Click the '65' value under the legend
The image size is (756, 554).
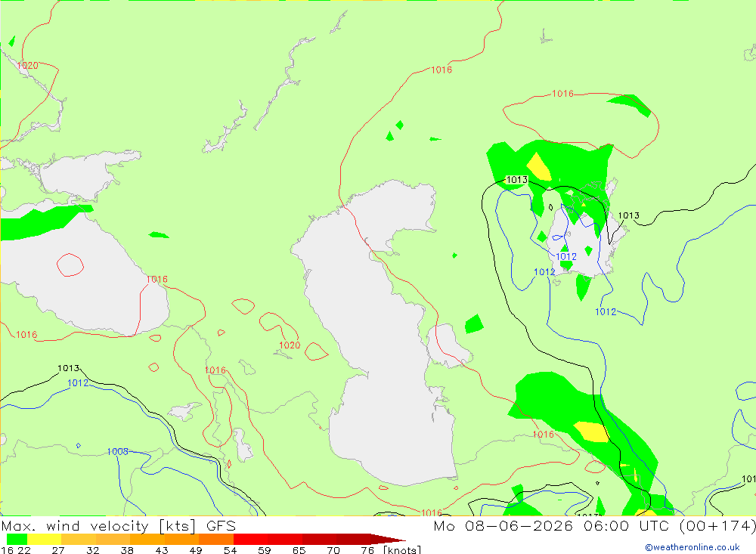pyautogui.click(x=299, y=550)
